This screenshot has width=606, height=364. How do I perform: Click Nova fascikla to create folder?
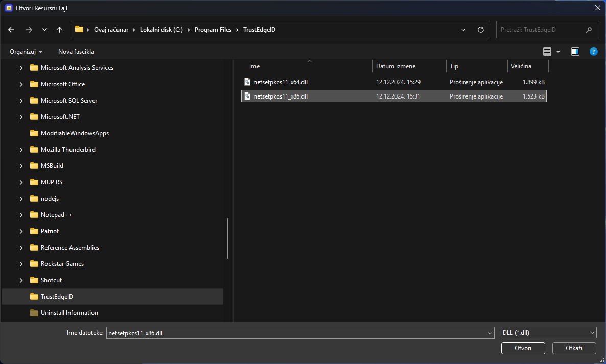coord(76,52)
